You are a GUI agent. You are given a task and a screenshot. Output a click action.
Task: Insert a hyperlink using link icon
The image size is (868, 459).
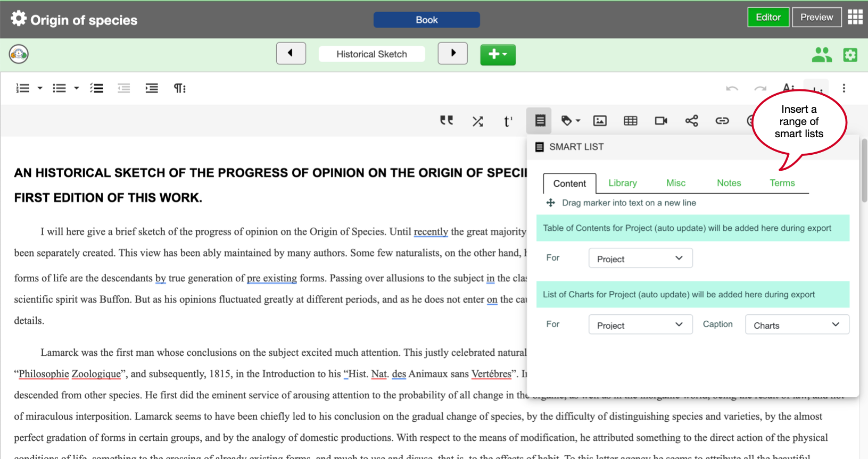(722, 121)
